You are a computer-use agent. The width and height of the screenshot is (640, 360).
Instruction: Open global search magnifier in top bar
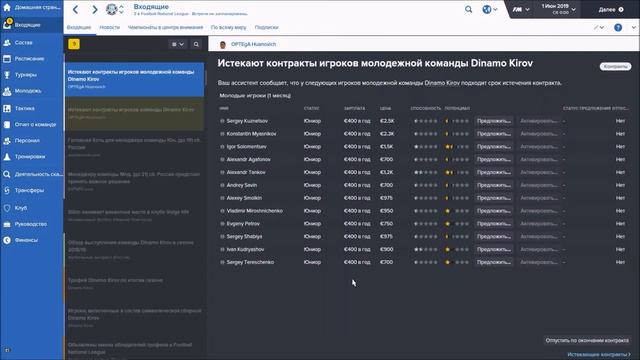pyautogui.click(x=469, y=9)
